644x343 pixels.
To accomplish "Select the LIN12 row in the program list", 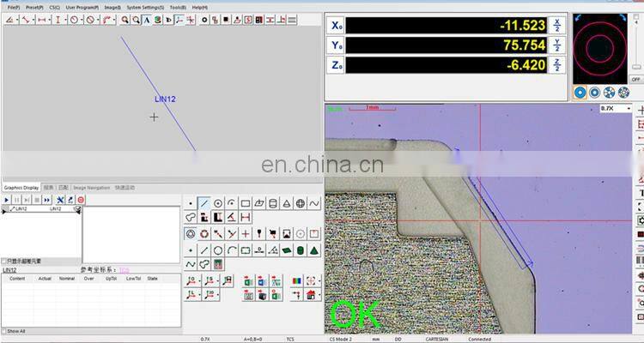I will tap(41, 209).
